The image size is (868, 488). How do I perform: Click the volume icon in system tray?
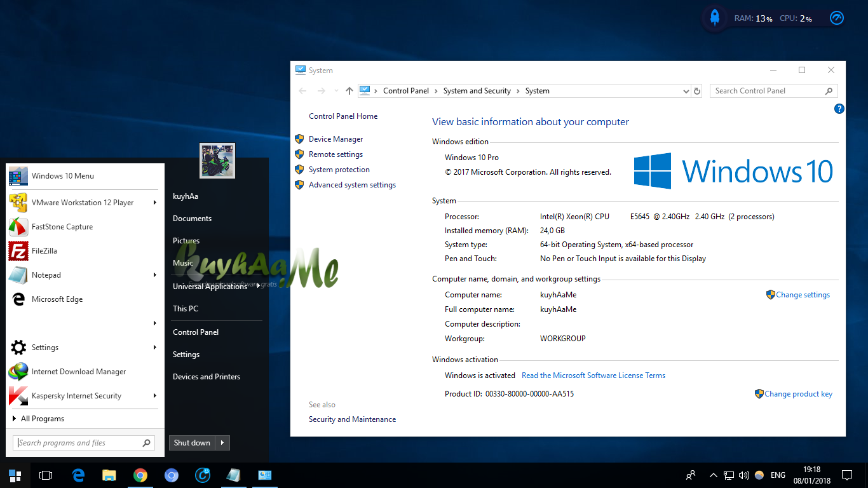click(x=743, y=475)
